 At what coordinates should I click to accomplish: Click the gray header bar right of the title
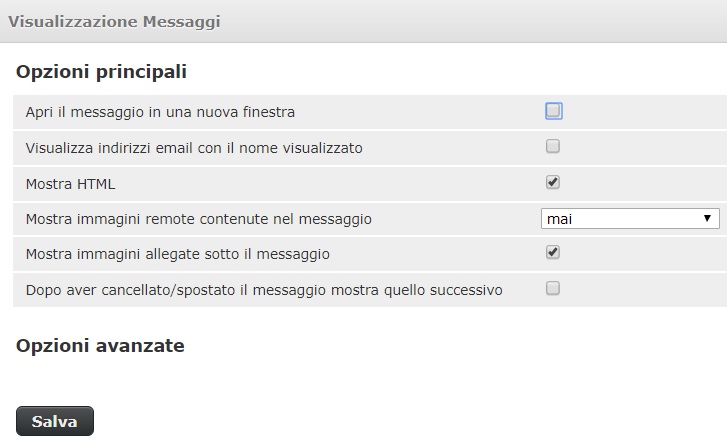click(473, 21)
